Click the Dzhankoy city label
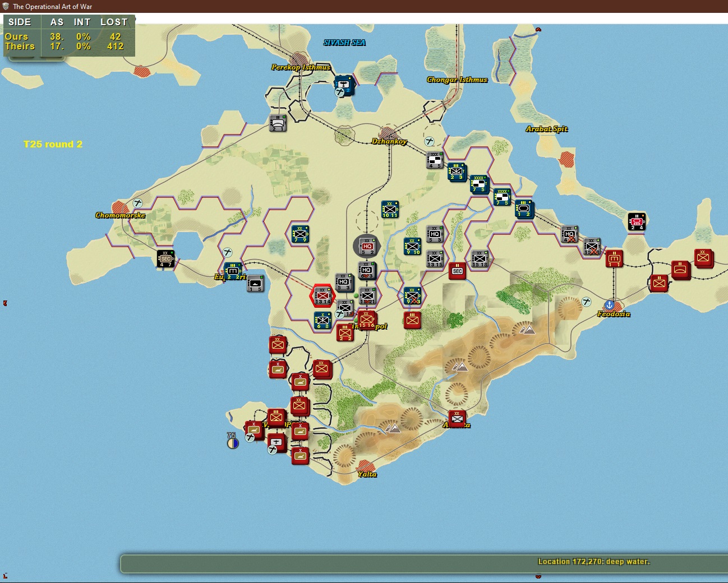728x583 pixels. 389,141
